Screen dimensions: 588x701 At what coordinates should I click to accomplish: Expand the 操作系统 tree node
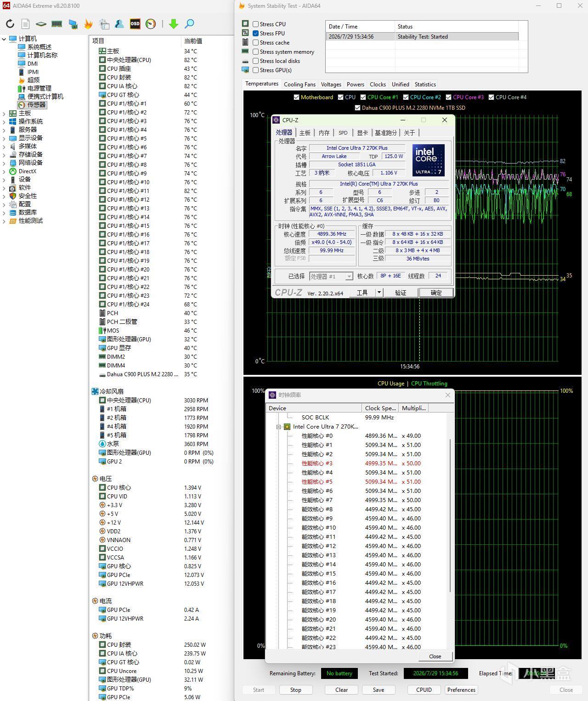point(4,122)
